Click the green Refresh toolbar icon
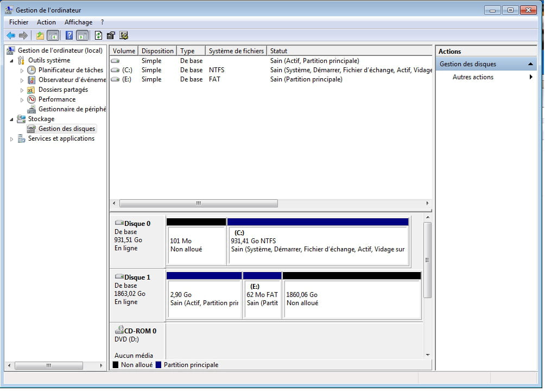Viewport: 545px width, 392px height. click(x=98, y=36)
